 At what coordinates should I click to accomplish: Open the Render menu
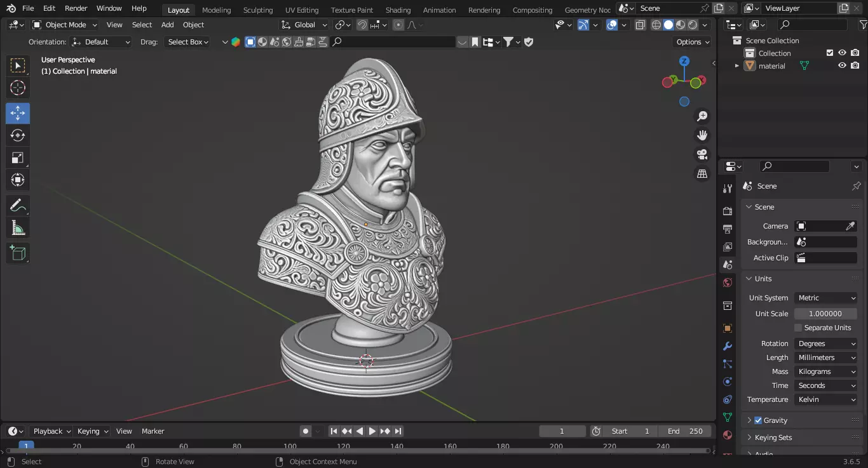[x=76, y=8]
